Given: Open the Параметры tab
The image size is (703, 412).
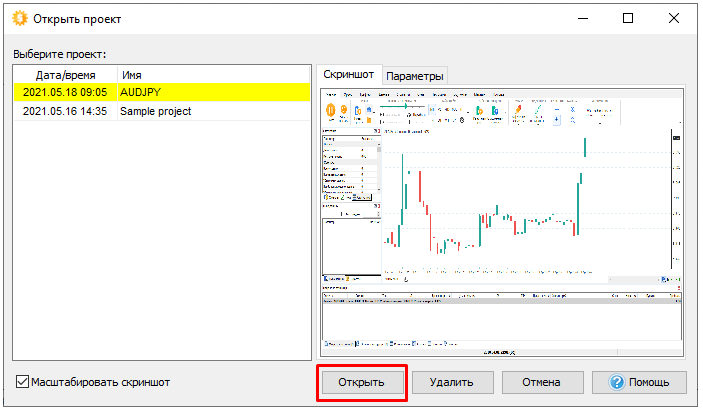Looking at the screenshot, I should [x=415, y=76].
